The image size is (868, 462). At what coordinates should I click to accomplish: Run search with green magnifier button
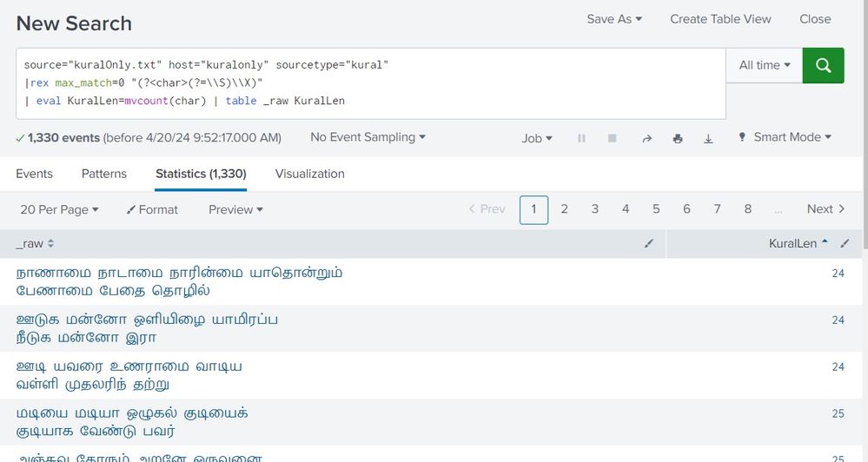[x=823, y=65]
